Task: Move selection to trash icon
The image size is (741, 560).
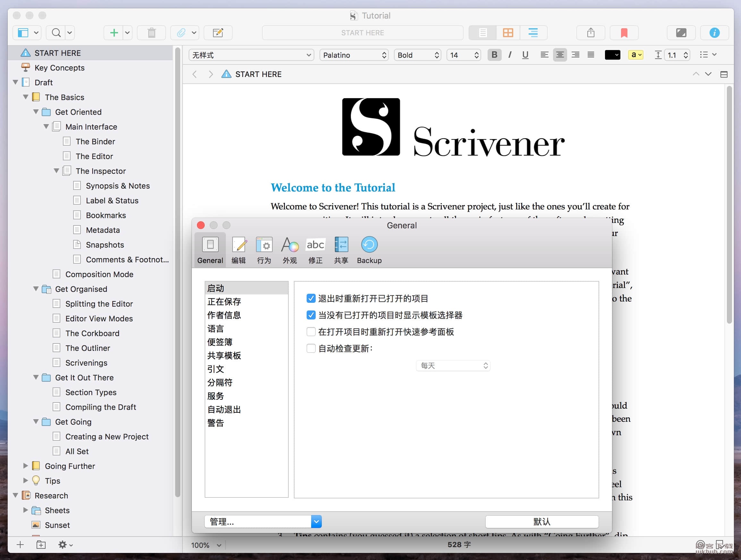Action: click(152, 33)
